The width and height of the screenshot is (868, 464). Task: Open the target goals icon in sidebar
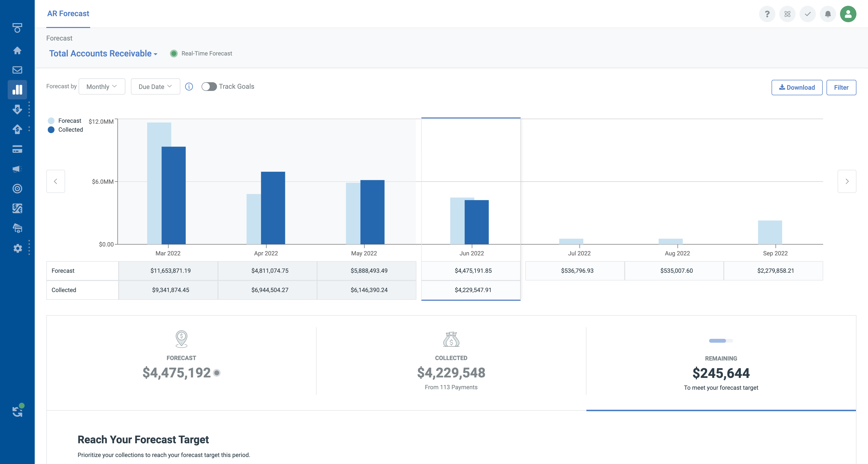pos(17,189)
